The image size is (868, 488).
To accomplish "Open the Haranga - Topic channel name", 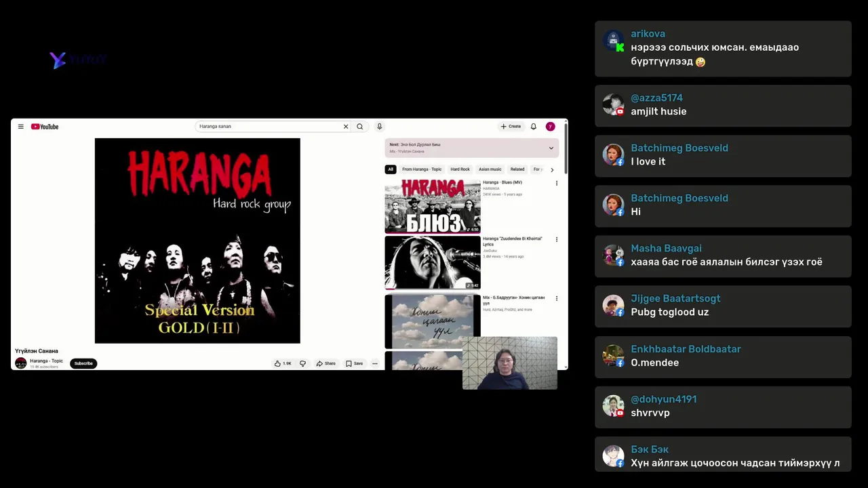I will click(46, 361).
